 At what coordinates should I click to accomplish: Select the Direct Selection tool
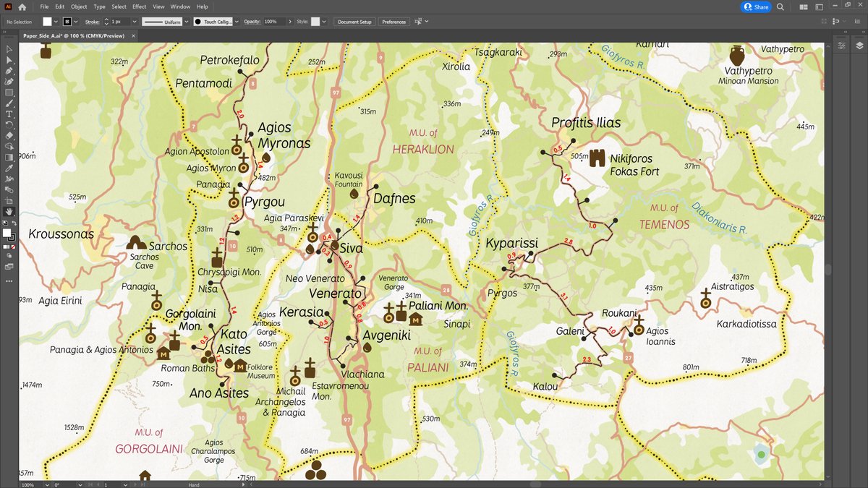click(x=9, y=60)
